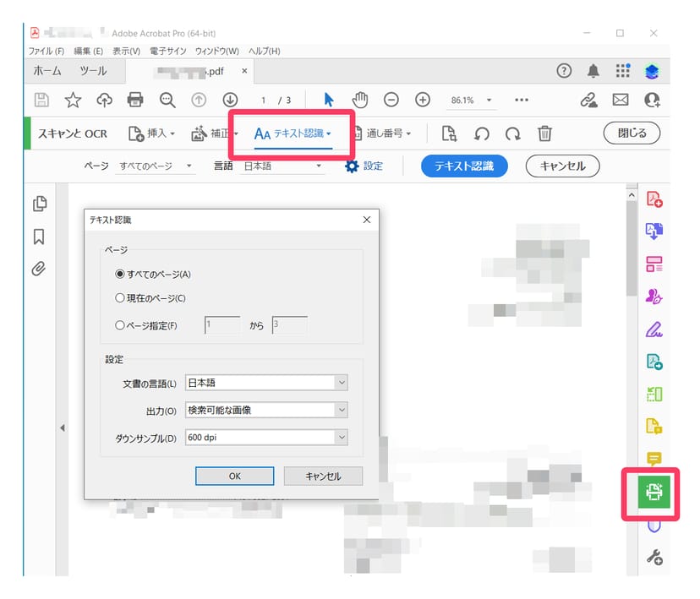Click the zoom in plus icon
The width and height of the screenshot is (700, 599).
(423, 100)
